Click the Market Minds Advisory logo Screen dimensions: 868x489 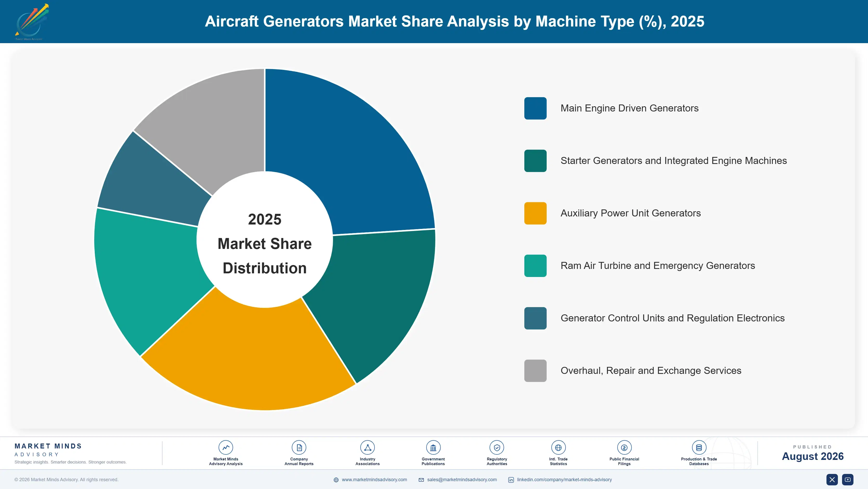pyautogui.click(x=31, y=22)
